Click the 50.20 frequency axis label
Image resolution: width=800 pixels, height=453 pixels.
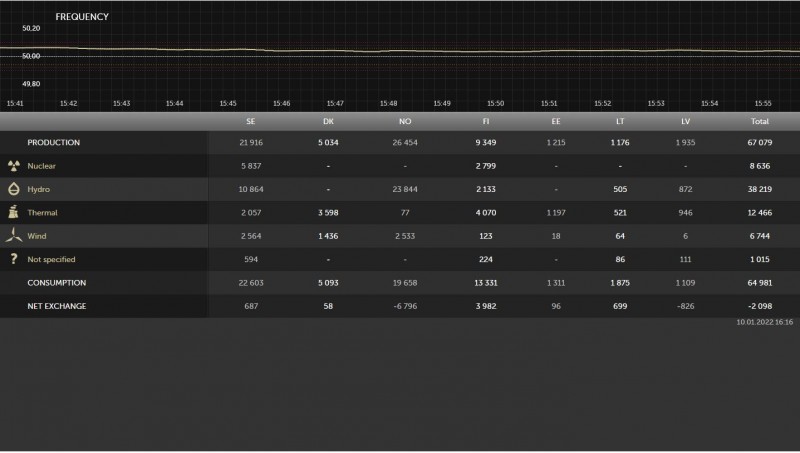[x=30, y=28]
